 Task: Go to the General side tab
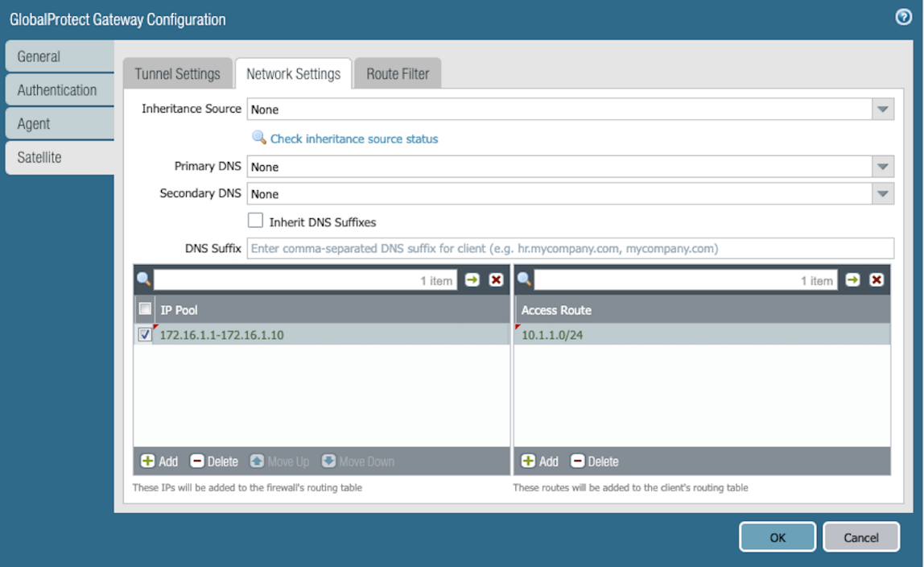[60, 56]
